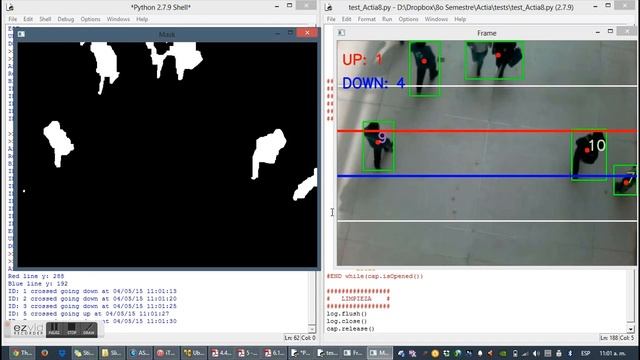
Task: Close the Mask window
Action: 307,33
